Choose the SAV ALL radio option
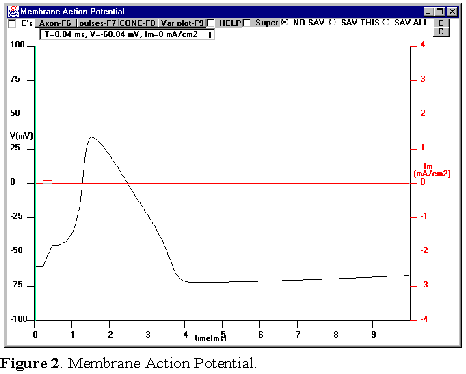The height and width of the screenshot is (374, 466). coord(385,22)
